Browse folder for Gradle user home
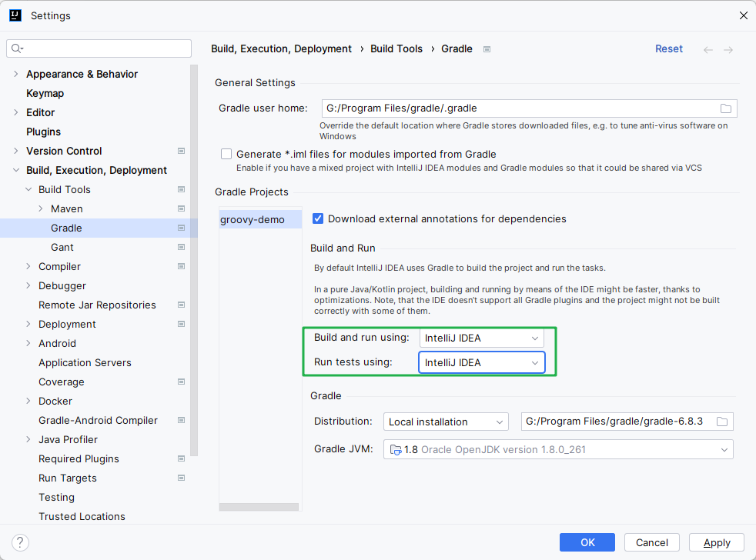756x560 pixels. click(726, 108)
